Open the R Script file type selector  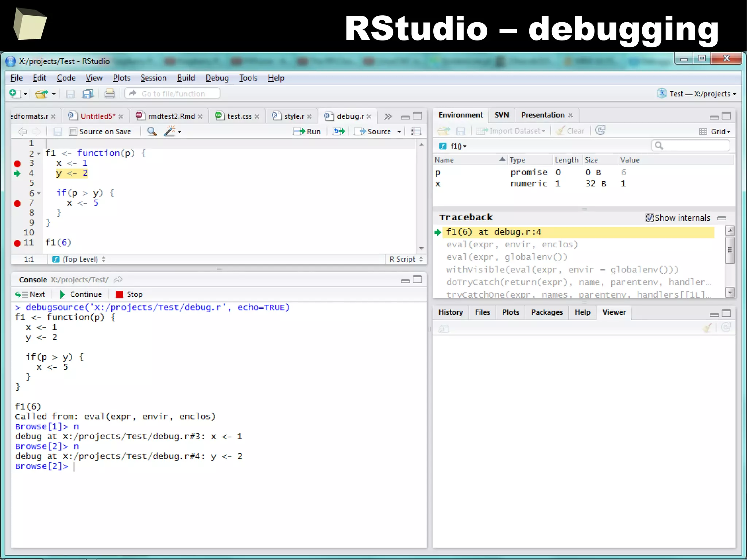pos(406,259)
